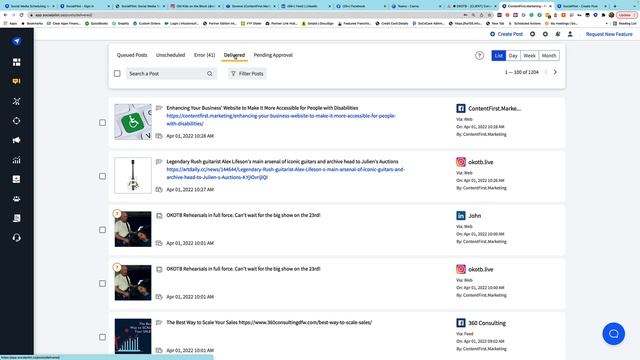Select the List view button
Image resolution: width=640 pixels, height=360 pixels.
[499, 56]
